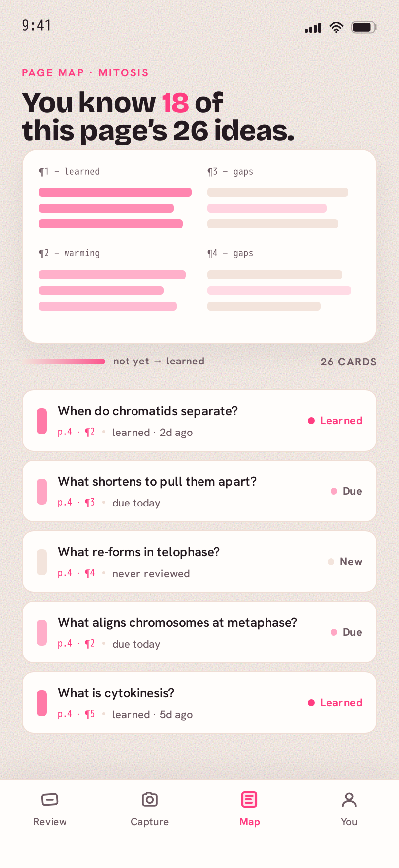399x868 pixels.
Task: Tap the 26 CARDS label
Action: (x=348, y=362)
